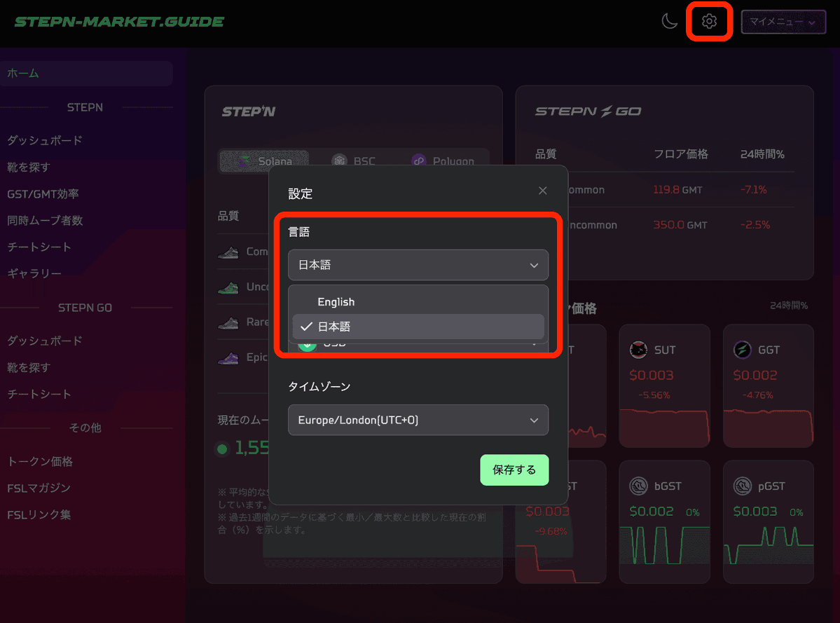Click the -2.5% change value

[755, 225]
